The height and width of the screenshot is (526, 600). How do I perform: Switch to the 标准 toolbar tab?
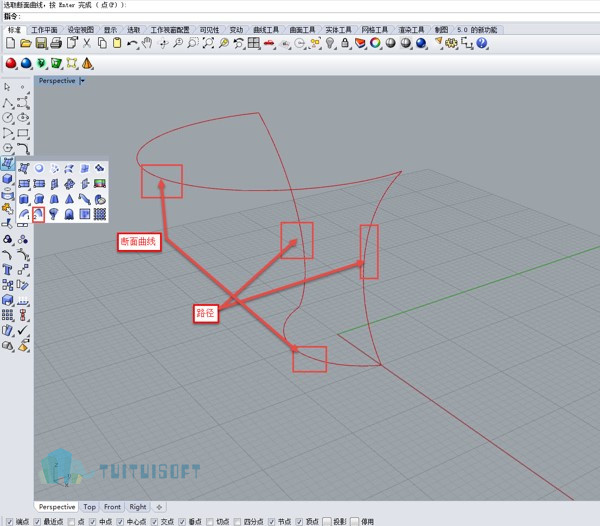(14, 29)
